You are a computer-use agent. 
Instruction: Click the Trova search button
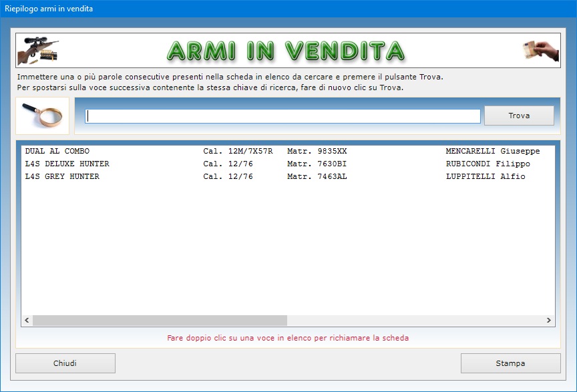[x=519, y=116]
